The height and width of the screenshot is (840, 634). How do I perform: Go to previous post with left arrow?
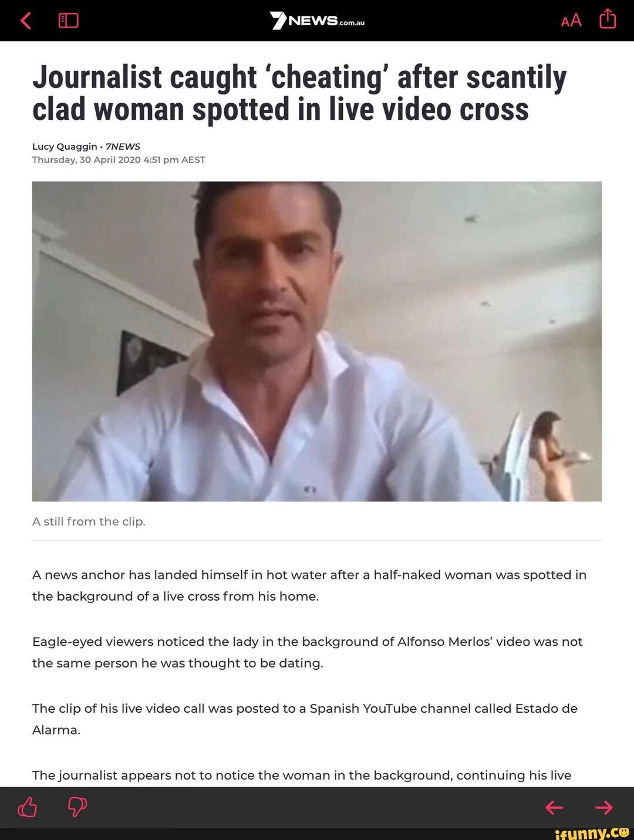point(554,808)
